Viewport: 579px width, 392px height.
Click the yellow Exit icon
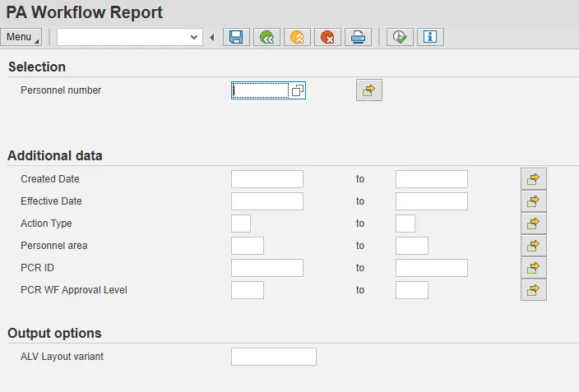click(297, 37)
